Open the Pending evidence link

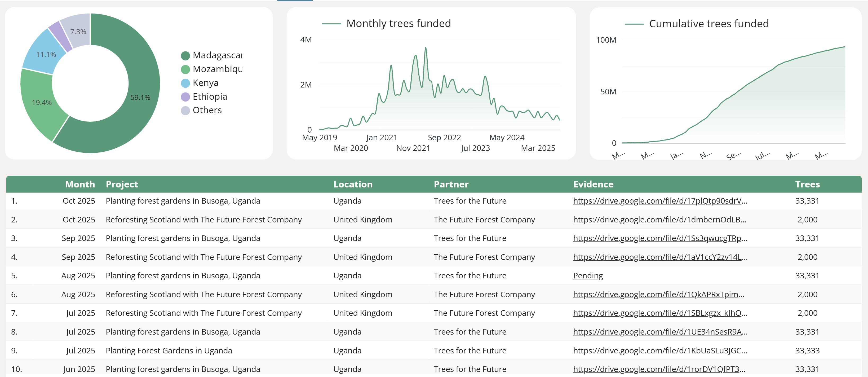[588, 275]
